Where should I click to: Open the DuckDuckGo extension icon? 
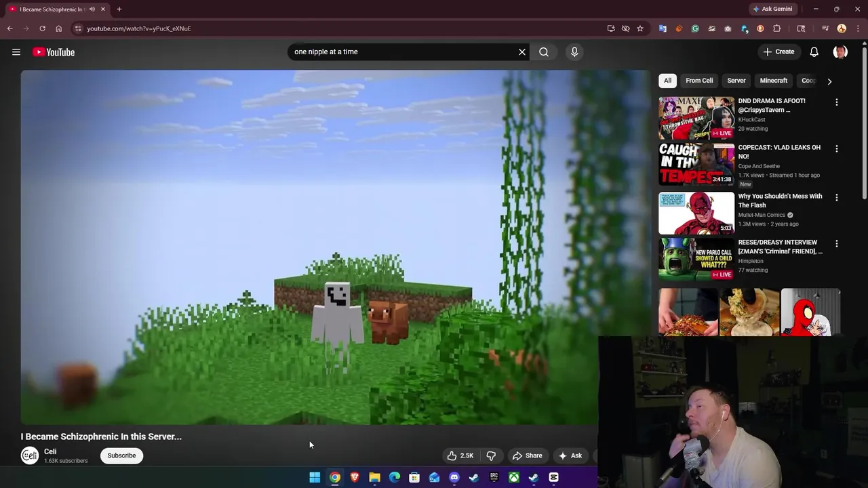click(760, 28)
